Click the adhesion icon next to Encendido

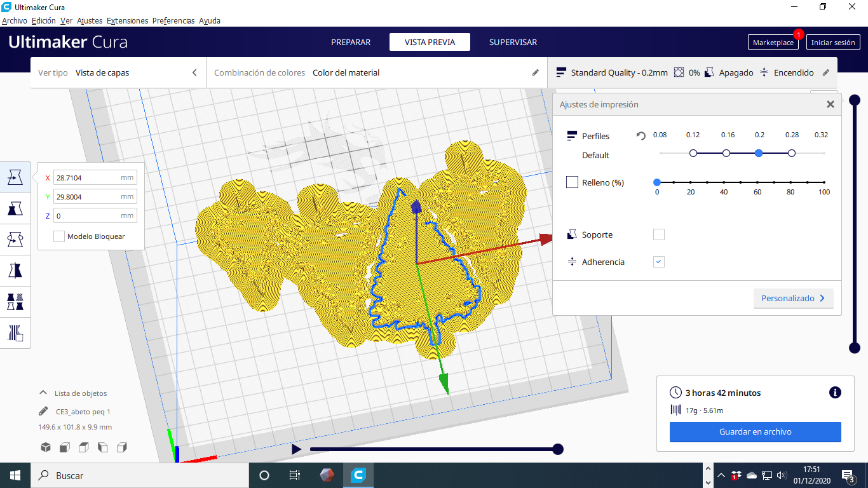point(764,72)
